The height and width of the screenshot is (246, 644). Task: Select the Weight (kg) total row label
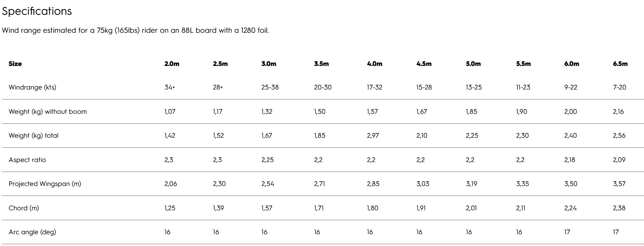[33, 136]
